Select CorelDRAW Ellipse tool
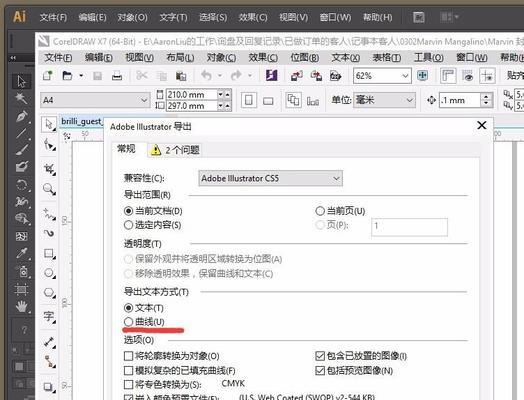The height and width of the screenshot is (400, 524). 49,273
